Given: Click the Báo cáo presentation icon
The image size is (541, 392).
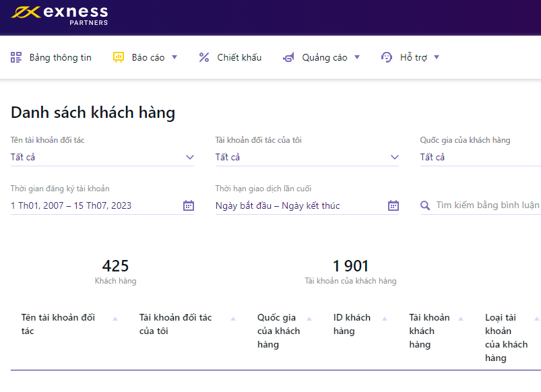Looking at the screenshot, I should (119, 57).
